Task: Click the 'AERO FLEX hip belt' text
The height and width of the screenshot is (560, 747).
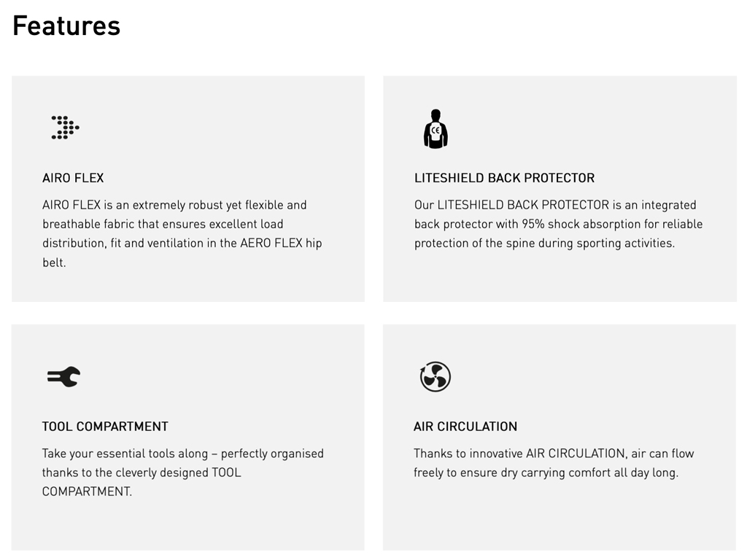Action: tap(281, 244)
